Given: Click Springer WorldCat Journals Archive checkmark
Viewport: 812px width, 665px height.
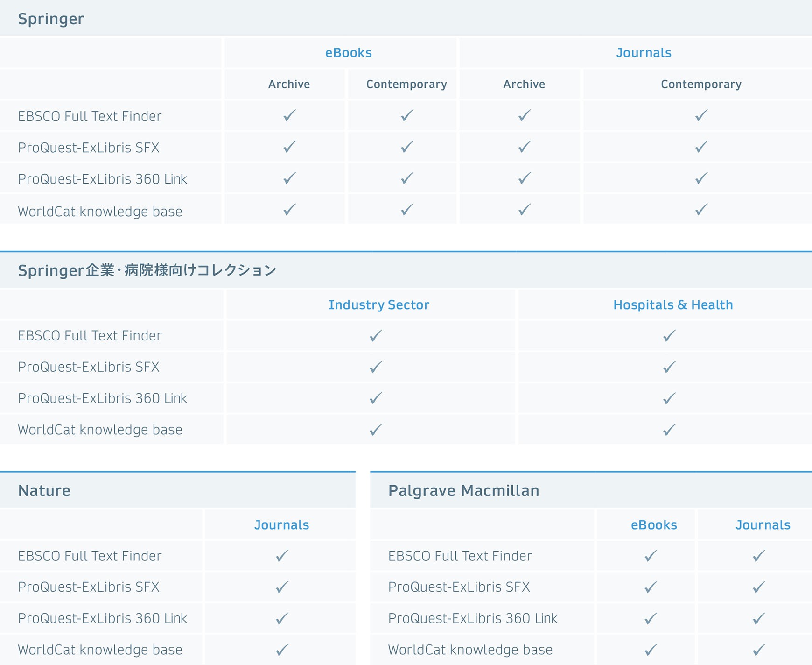Looking at the screenshot, I should (525, 210).
